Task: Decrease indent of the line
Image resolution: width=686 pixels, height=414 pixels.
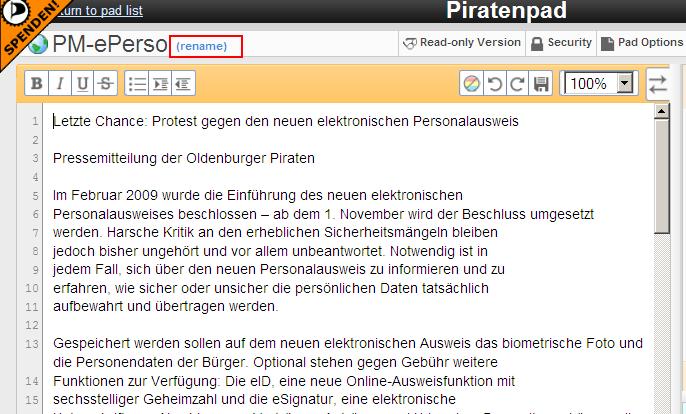Action: (x=184, y=83)
